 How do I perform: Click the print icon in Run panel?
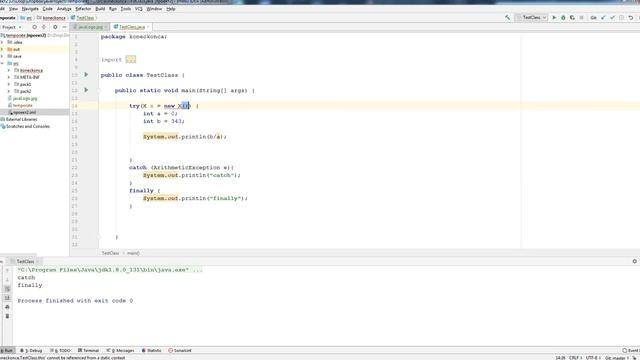[7, 307]
